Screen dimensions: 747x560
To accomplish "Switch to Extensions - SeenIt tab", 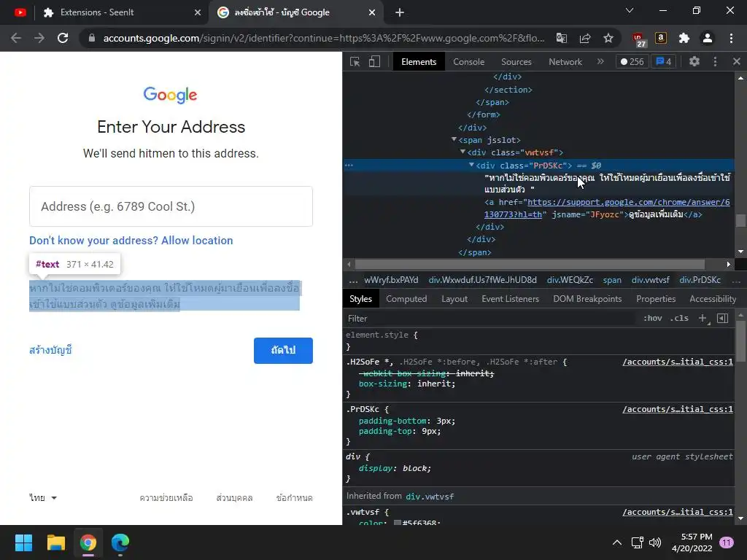I will [x=122, y=12].
